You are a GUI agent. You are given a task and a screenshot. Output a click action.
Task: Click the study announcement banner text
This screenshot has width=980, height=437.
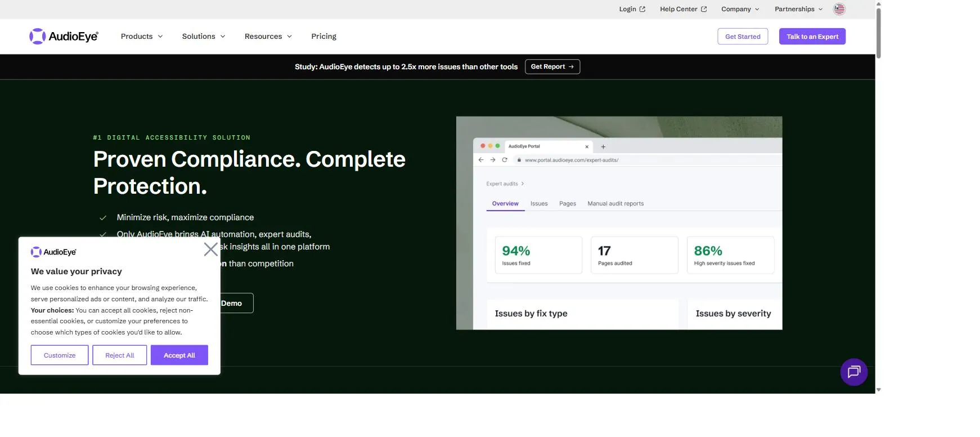(406, 66)
